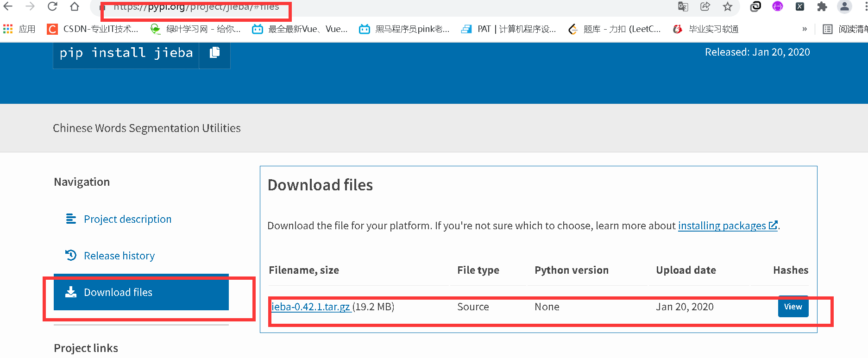
Task: Open Release history navigation tab
Action: [x=119, y=256]
